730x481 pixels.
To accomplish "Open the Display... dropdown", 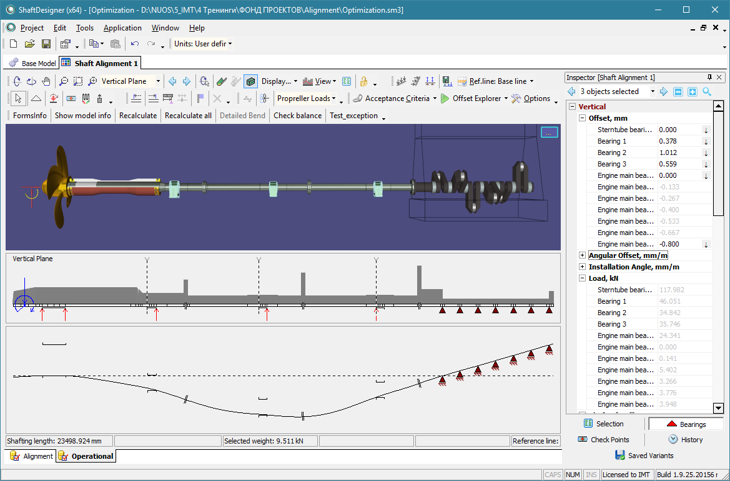I will (279, 81).
